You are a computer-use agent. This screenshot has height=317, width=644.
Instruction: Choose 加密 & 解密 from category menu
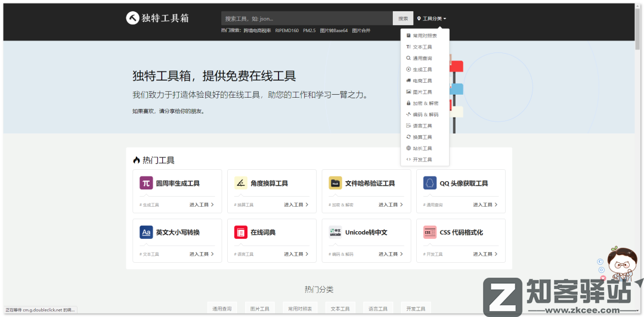425,103
